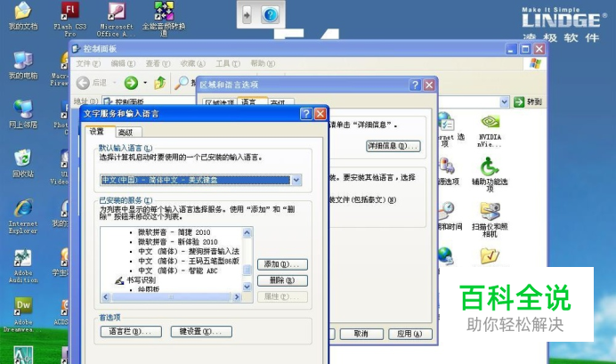Click the services list horizontal scroll left arrow
Viewport: 616px width, 364px height.
105,297
